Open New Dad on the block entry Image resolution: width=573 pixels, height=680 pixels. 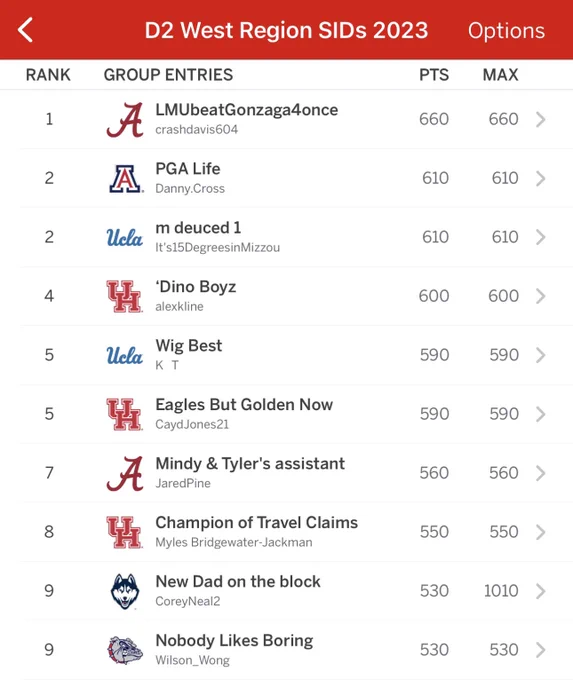click(286, 591)
